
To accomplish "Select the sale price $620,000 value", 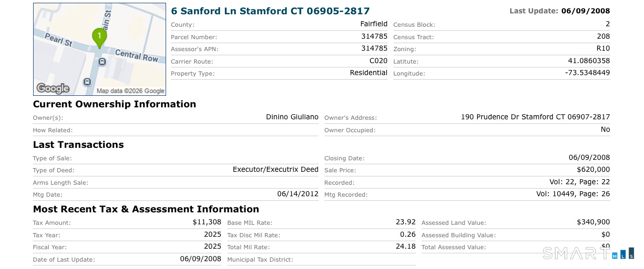I will [593, 170].
